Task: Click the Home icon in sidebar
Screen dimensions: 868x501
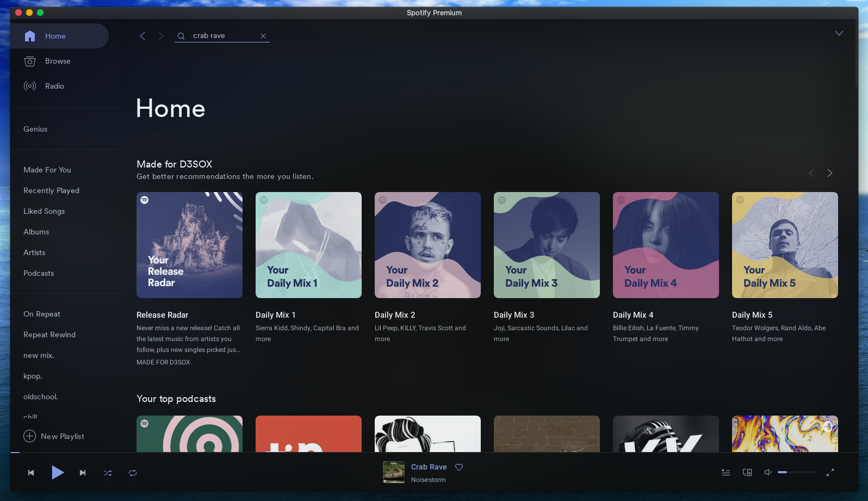Action: coord(30,36)
